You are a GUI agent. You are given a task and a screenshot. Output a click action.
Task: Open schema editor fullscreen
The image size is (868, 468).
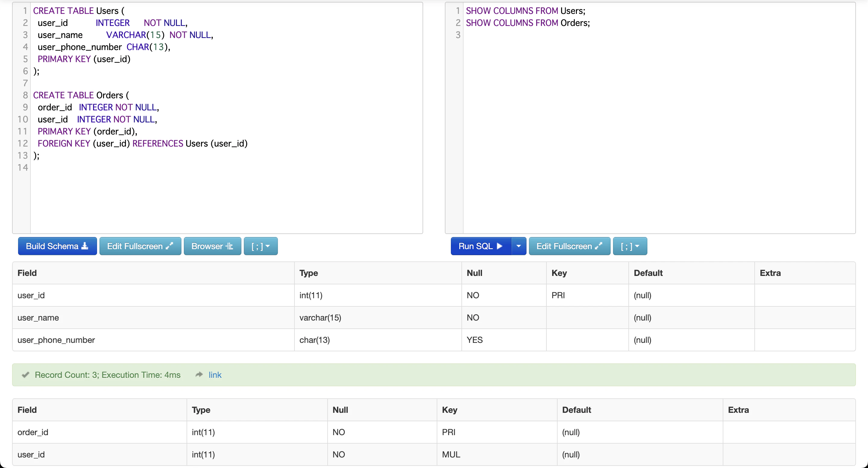140,246
